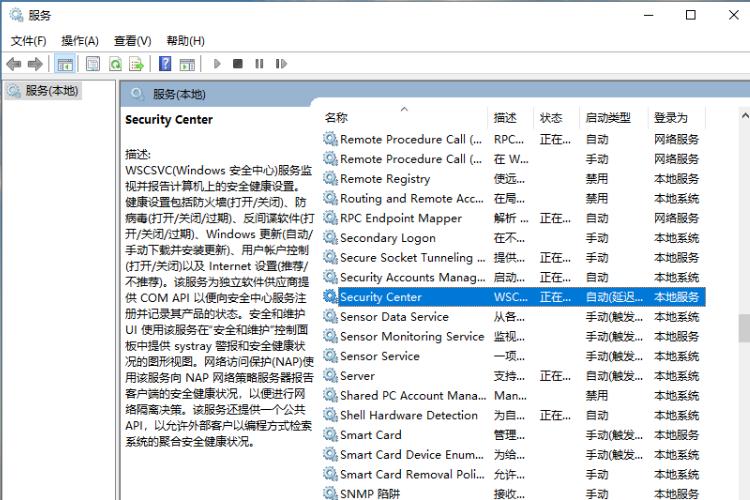
Task: Select the Smart Card Device Enumeration row
Action: click(x=514, y=455)
